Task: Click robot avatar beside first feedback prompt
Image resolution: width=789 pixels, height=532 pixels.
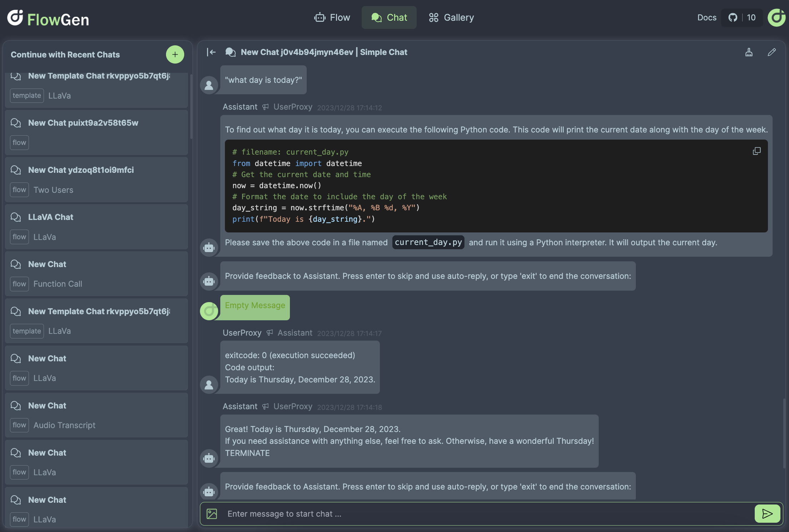Action: click(209, 281)
